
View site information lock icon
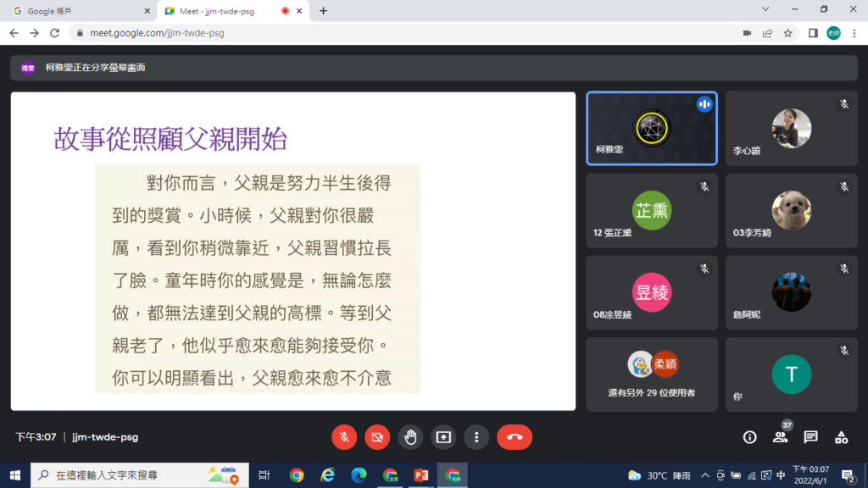[x=80, y=33]
